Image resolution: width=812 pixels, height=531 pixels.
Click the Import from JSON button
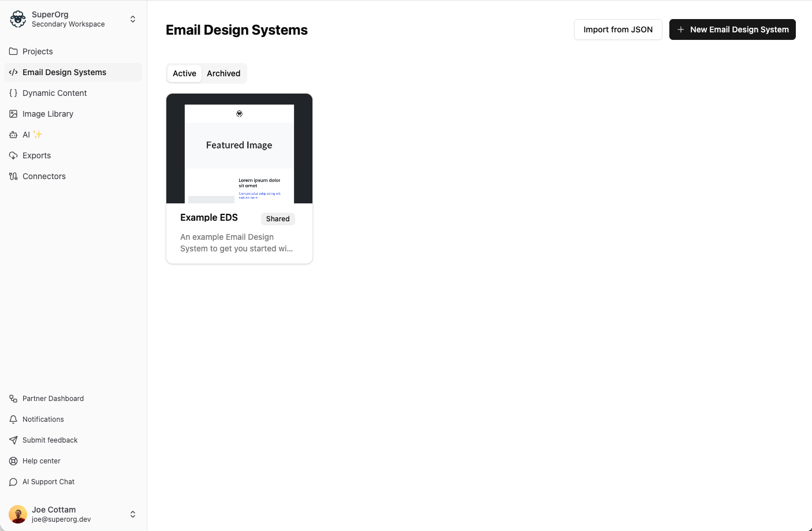coord(618,29)
